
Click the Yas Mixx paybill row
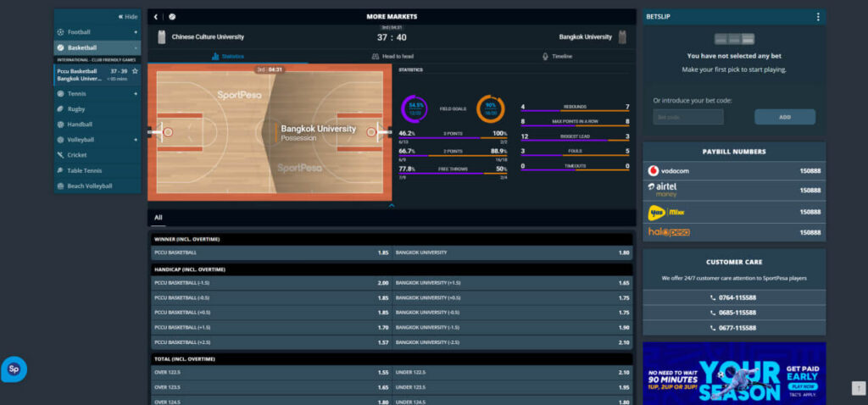(x=734, y=212)
